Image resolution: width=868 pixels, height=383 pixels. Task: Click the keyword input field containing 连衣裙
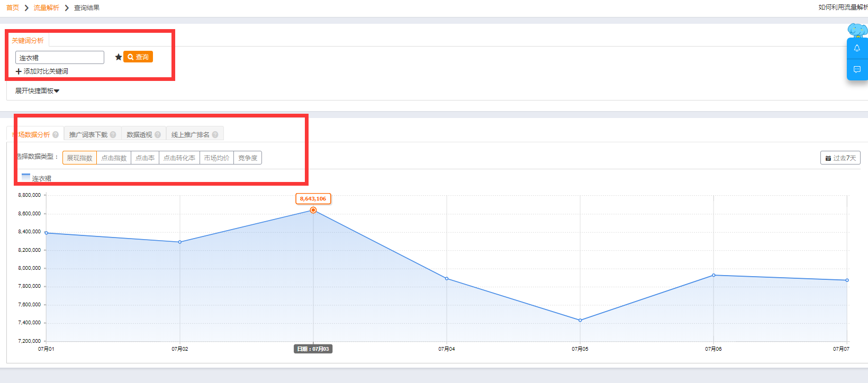(x=60, y=58)
